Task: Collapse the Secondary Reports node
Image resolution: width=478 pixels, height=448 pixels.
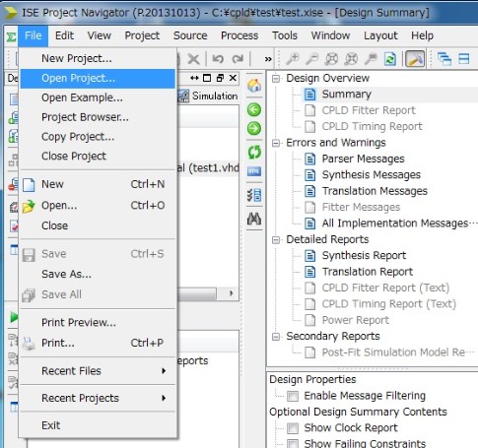Action: click(x=276, y=337)
